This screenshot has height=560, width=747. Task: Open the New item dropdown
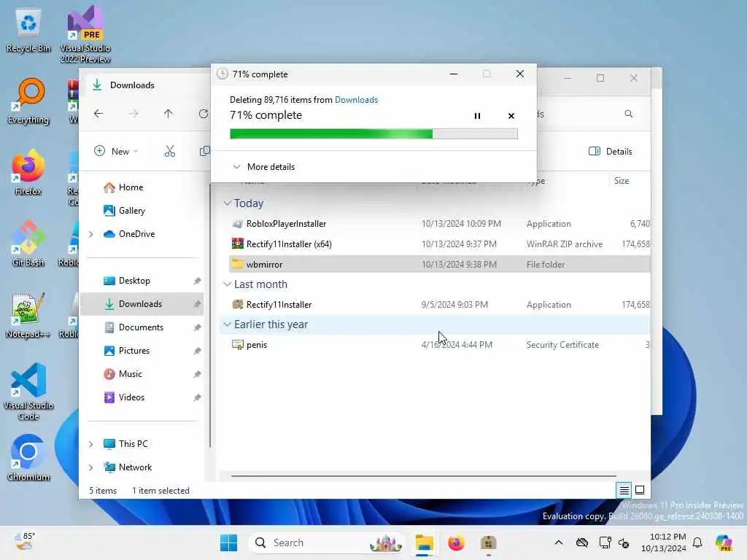[116, 152]
